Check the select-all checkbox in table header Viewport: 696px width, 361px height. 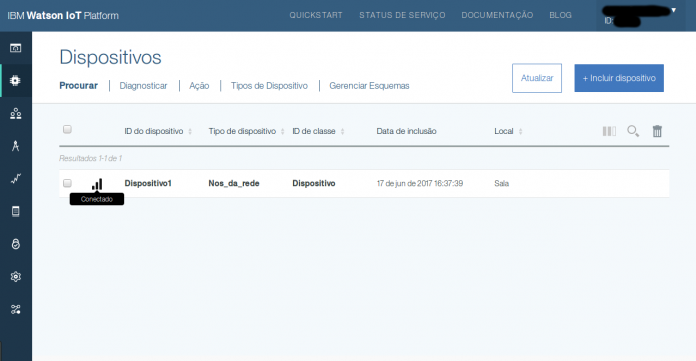67,129
